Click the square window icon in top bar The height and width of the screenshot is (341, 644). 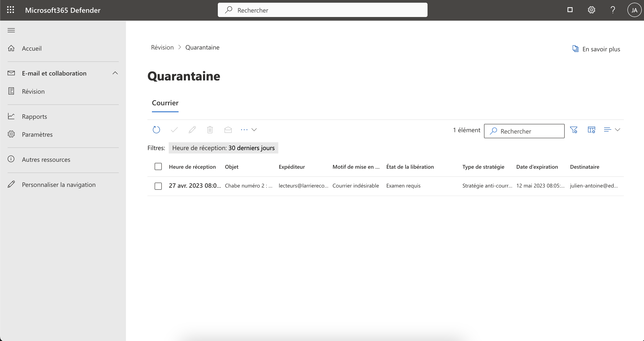click(x=570, y=10)
